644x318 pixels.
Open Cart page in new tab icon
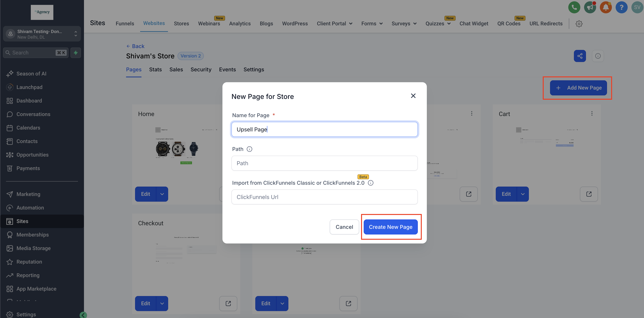coord(589,194)
